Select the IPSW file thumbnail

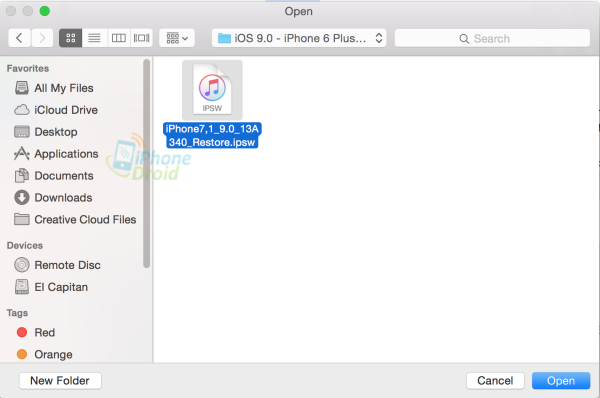coord(212,90)
